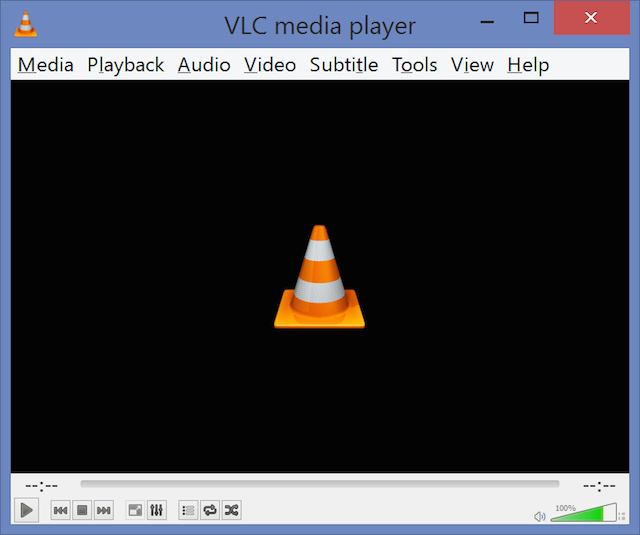Image resolution: width=640 pixels, height=535 pixels.
Task: Open the Help menu
Action: click(528, 65)
